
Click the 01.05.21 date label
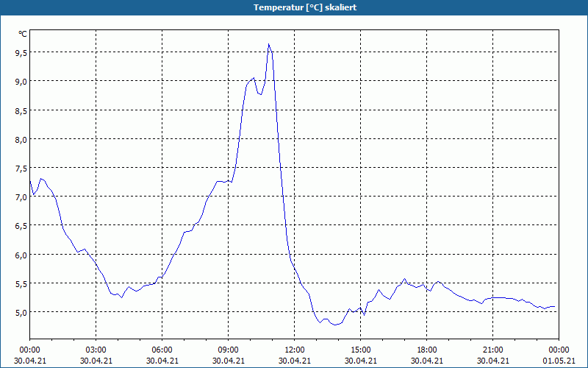tap(559, 361)
